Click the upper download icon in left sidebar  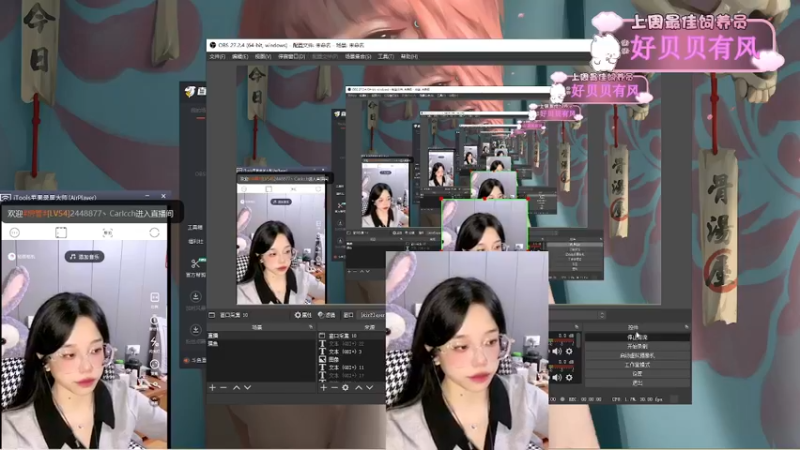coord(195,296)
